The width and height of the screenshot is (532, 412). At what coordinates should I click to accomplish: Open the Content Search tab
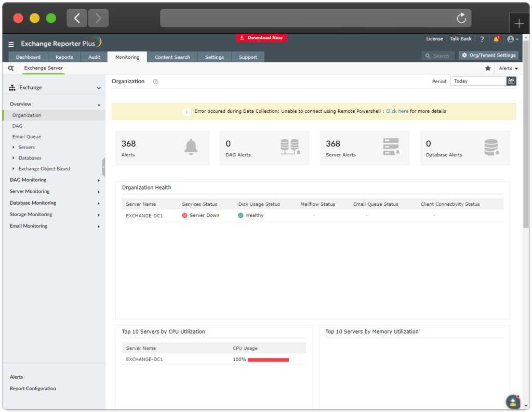(x=172, y=57)
